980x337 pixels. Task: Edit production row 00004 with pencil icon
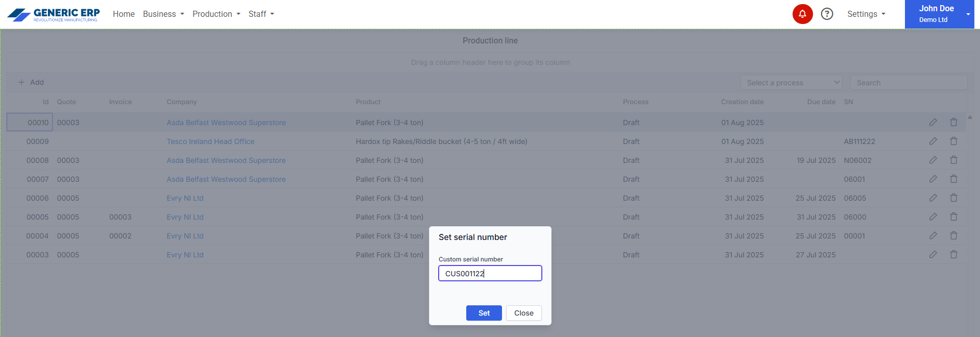[x=933, y=236]
